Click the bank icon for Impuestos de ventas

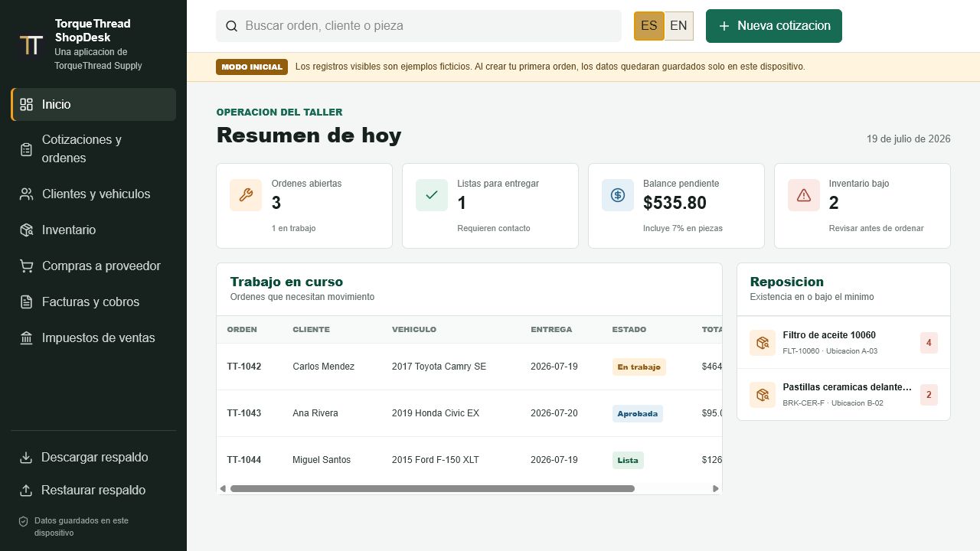(26, 338)
